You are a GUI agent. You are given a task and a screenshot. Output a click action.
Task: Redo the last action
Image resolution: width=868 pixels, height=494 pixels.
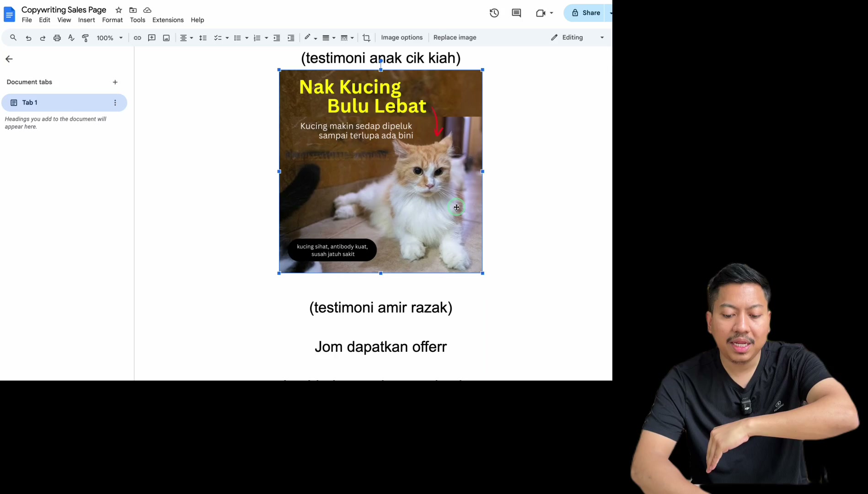coord(43,38)
